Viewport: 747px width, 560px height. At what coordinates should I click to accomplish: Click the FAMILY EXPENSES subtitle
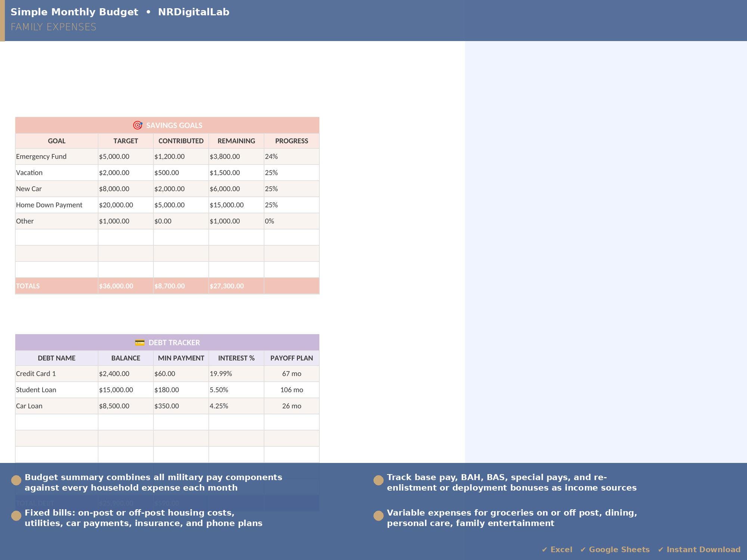53,27
